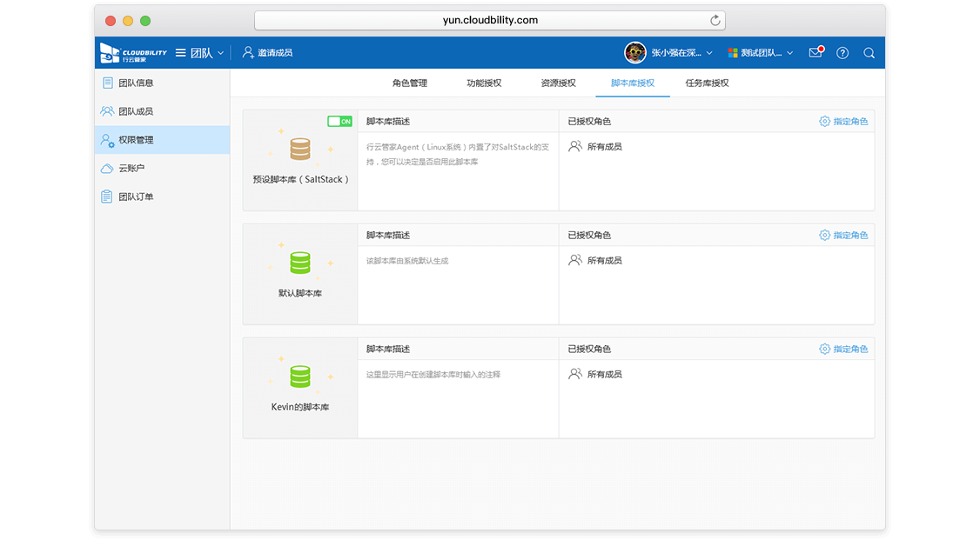
Task: Click the Kevin的脚本库 database icon
Action: (x=300, y=377)
